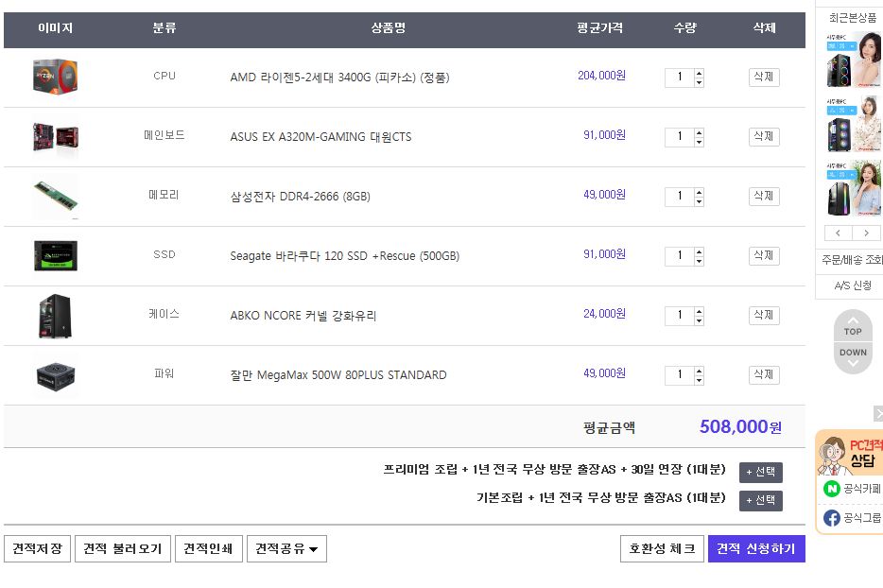The image size is (883, 588).
Task: Open AMD 라이젠5 3400G product name link
Action: (x=339, y=78)
